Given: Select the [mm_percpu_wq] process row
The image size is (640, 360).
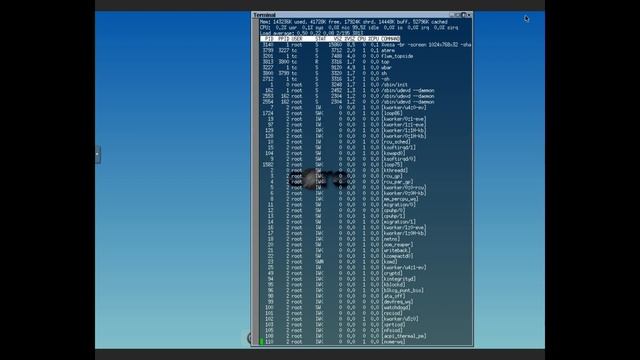Looking at the screenshot, I should tap(365, 199).
